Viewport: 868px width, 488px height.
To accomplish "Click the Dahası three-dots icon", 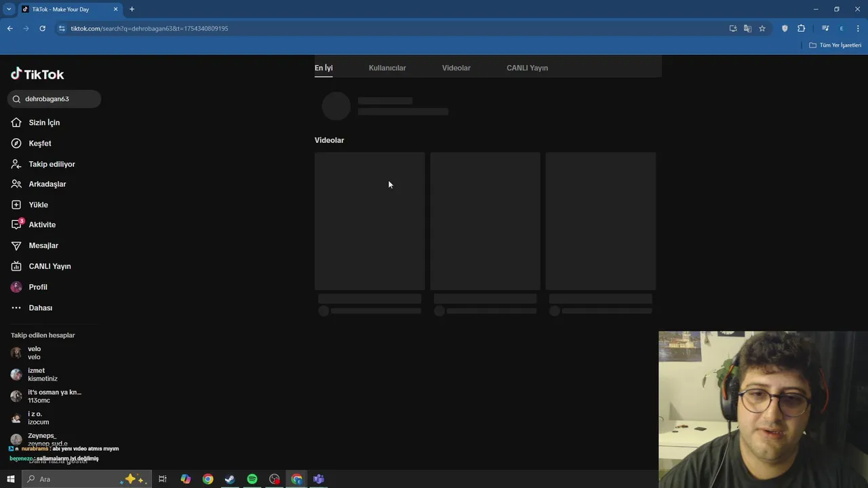I will pos(16,308).
